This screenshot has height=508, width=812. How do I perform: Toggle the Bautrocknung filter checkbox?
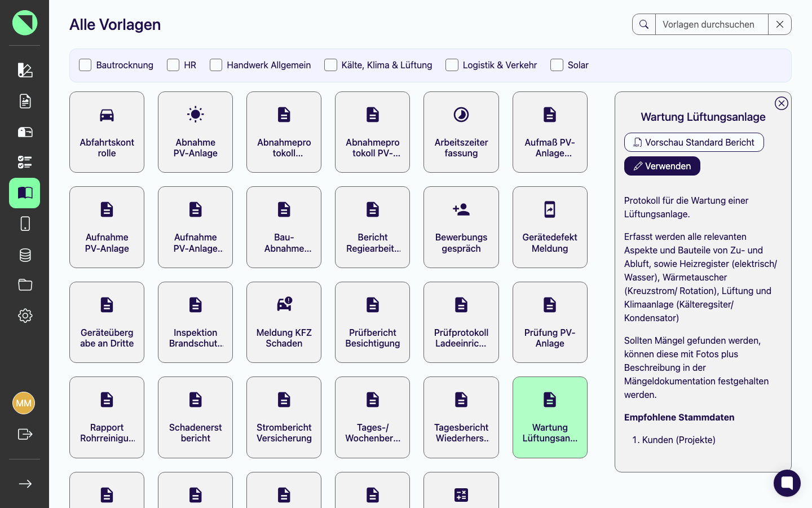tap(85, 65)
